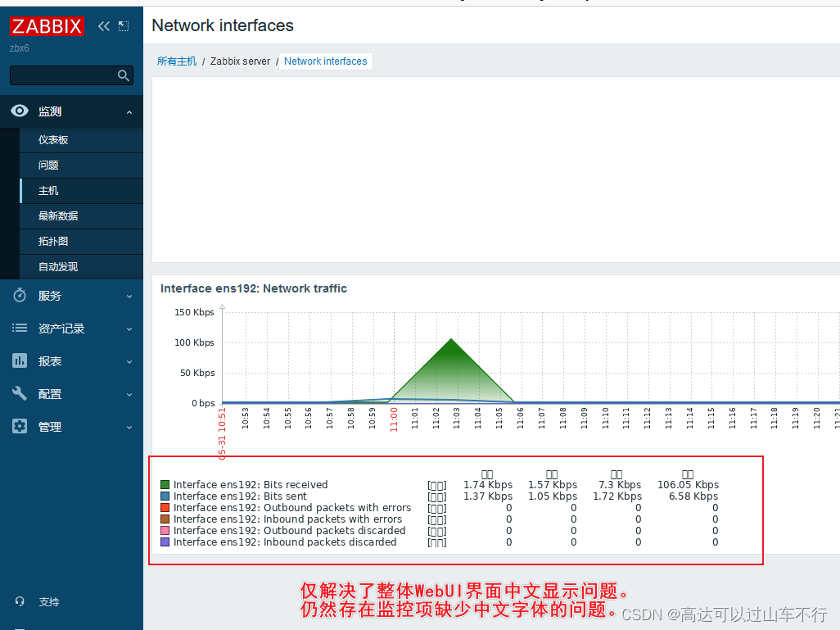Expand the 服务 section
The height and width of the screenshot is (630, 840).
pyautogui.click(x=128, y=296)
